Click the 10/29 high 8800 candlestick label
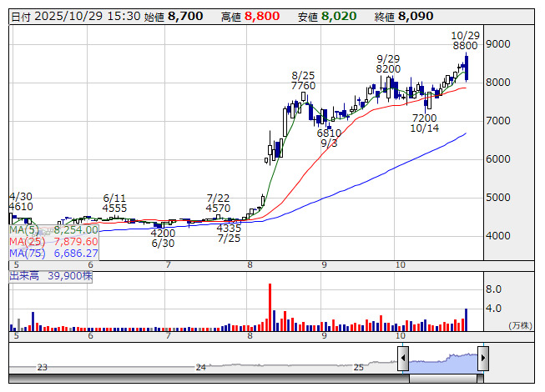The image size is (545, 392). point(465,41)
